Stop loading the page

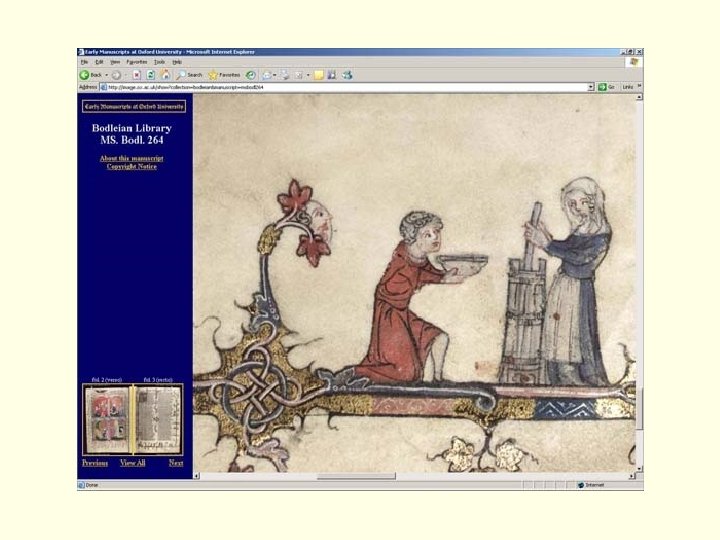point(136,75)
